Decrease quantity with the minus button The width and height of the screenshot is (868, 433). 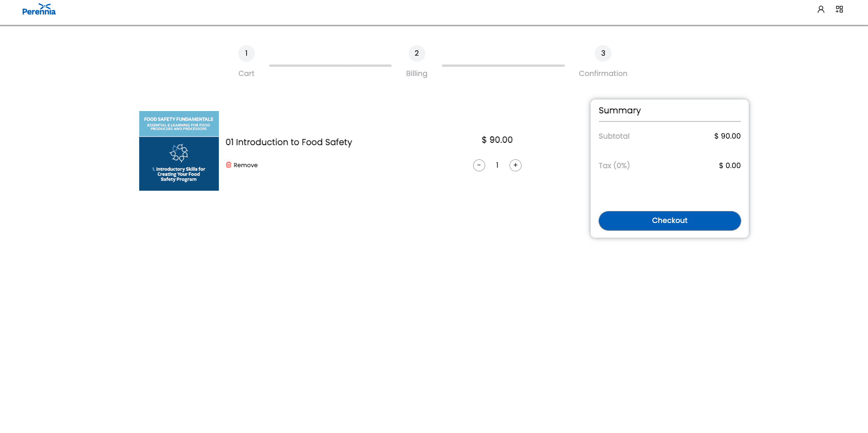[x=479, y=165]
